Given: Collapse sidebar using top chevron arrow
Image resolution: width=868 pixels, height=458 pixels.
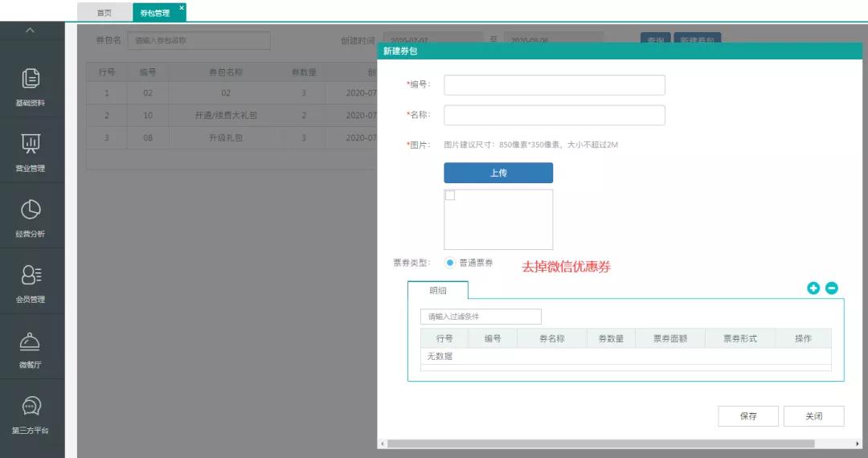Looking at the screenshot, I should (31, 31).
